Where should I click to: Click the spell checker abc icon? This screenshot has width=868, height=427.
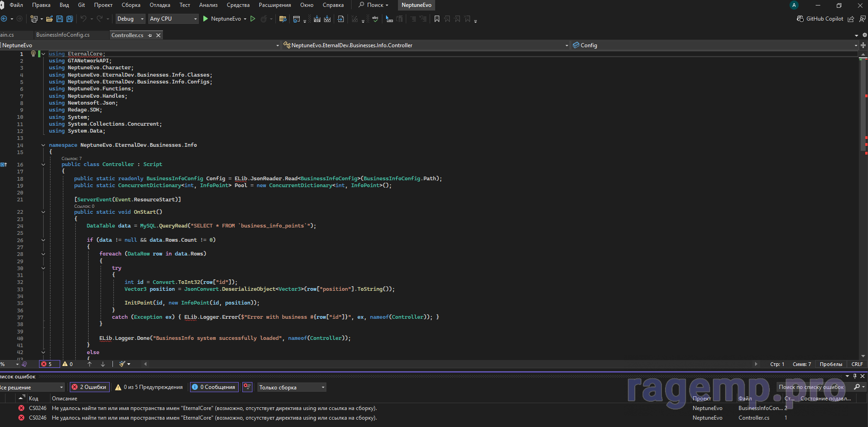coord(375,19)
